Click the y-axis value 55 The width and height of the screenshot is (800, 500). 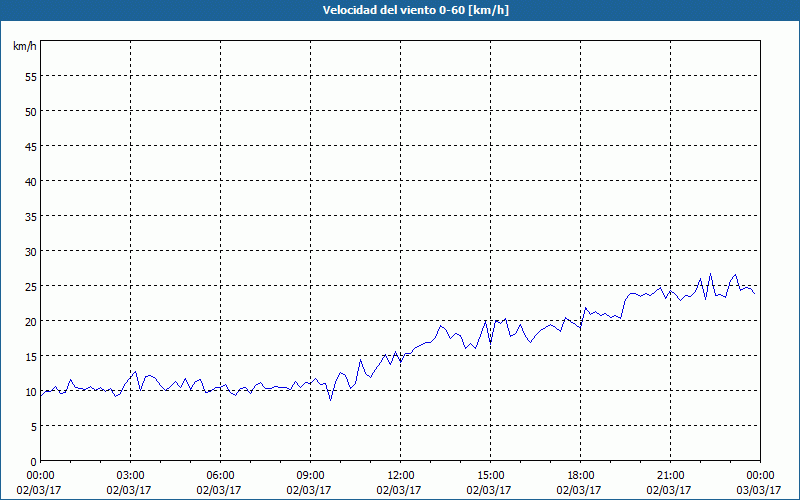(x=31, y=77)
